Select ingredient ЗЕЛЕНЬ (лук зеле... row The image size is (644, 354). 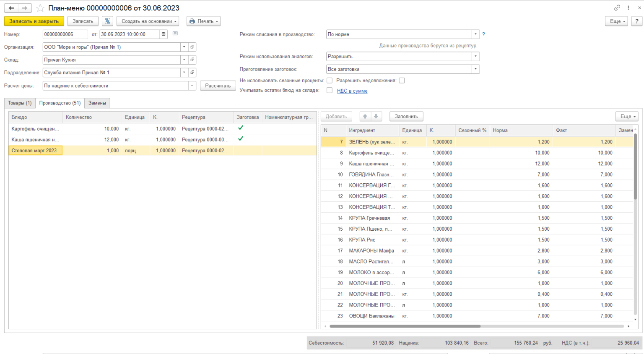click(477, 142)
